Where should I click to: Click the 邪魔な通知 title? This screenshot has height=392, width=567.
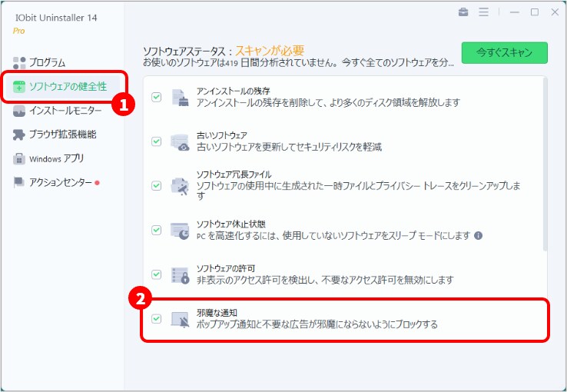click(x=217, y=313)
